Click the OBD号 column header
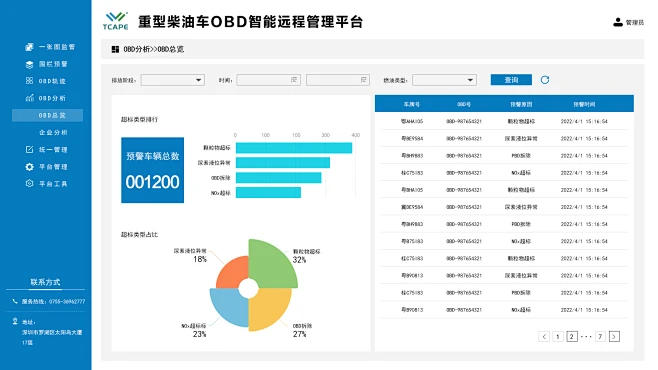The width and height of the screenshot is (658, 370). tap(464, 104)
